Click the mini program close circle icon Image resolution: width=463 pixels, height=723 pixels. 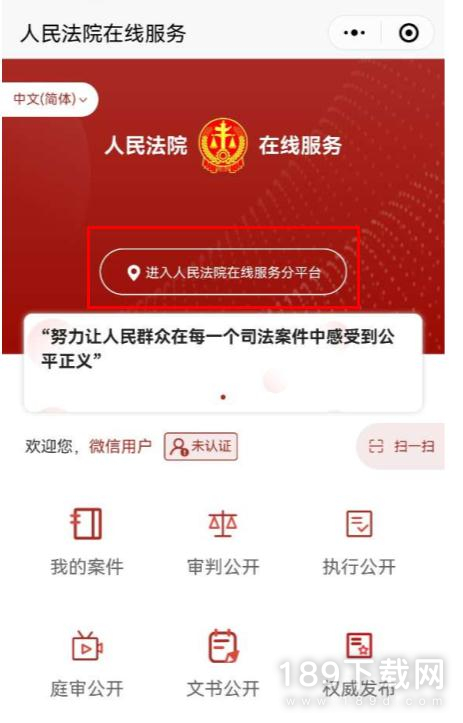pyautogui.click(x=409, y=33)
